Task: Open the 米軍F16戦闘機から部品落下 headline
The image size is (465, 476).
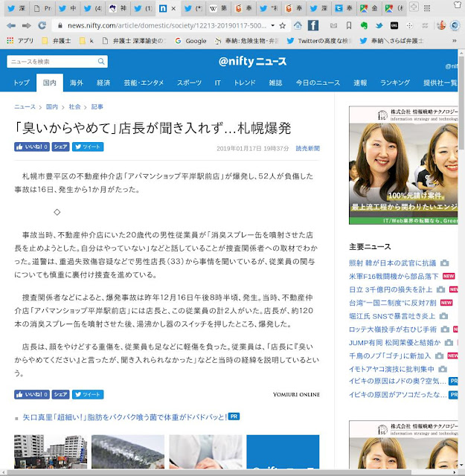Action: click(394, 276)
